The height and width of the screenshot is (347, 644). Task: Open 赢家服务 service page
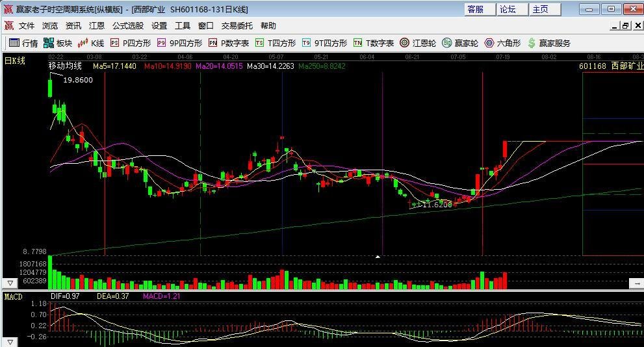click(x=549, y=43)
